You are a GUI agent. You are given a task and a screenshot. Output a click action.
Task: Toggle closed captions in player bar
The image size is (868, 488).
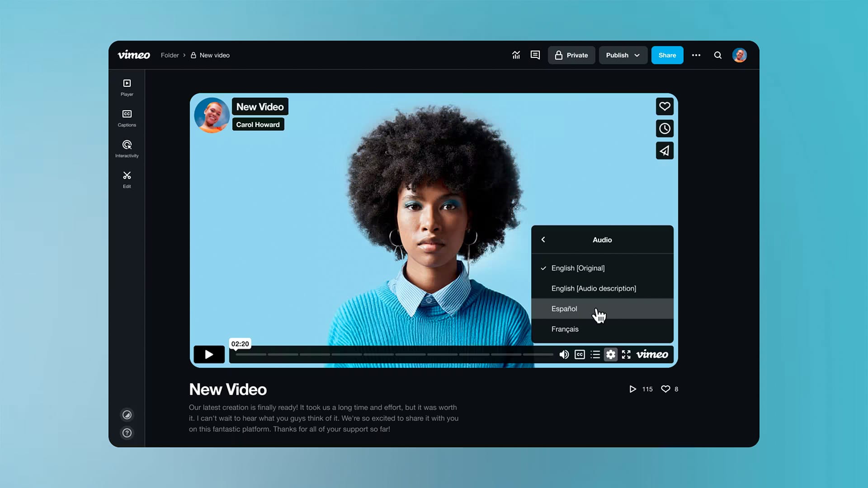click(580, 355)
